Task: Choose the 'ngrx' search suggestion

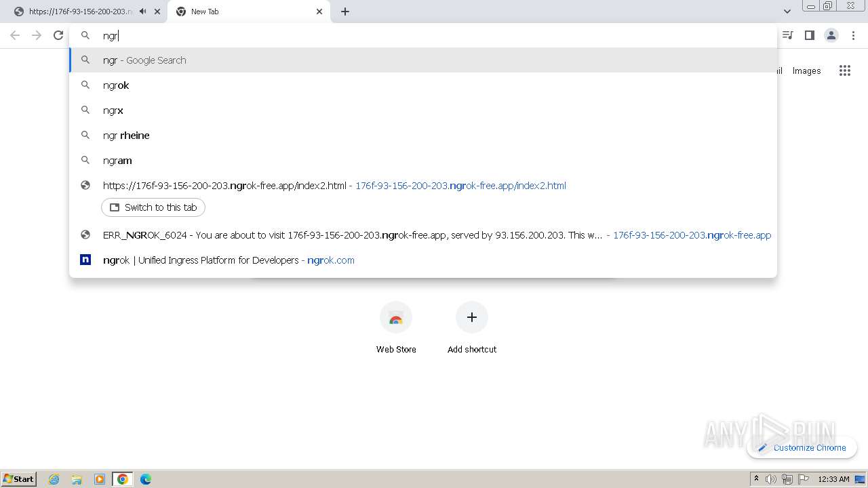Action: (x=423, y=110)
